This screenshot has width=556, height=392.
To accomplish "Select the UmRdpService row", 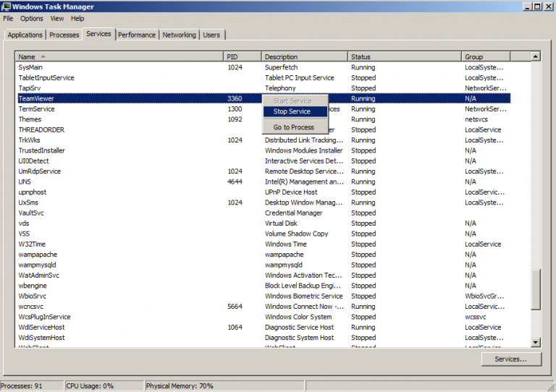I will 264,171.
